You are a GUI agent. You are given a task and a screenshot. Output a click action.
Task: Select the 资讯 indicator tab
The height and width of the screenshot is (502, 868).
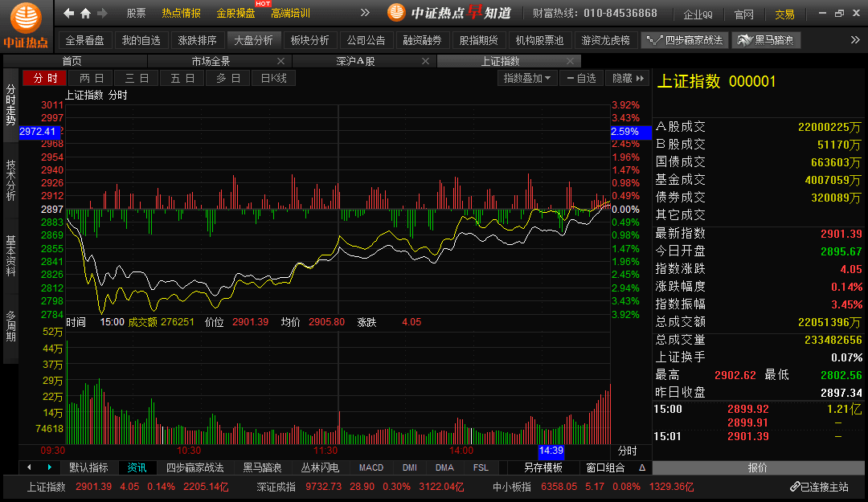pos(137,467)
